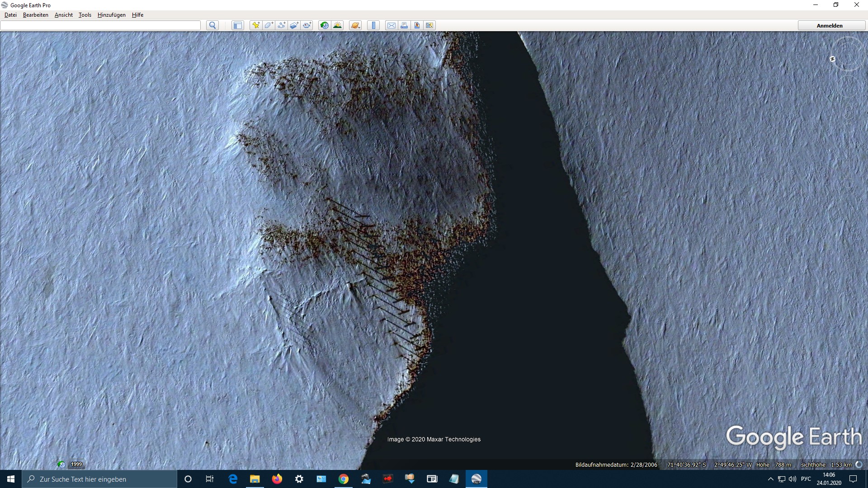
Task: Expand hidden system tray icons
Action: [x=770, y=479]
